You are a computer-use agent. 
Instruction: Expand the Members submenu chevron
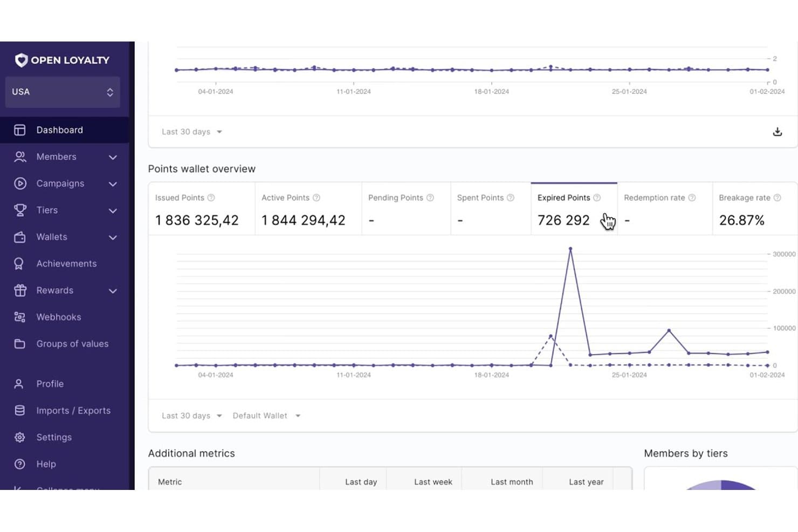coord(113,157)
